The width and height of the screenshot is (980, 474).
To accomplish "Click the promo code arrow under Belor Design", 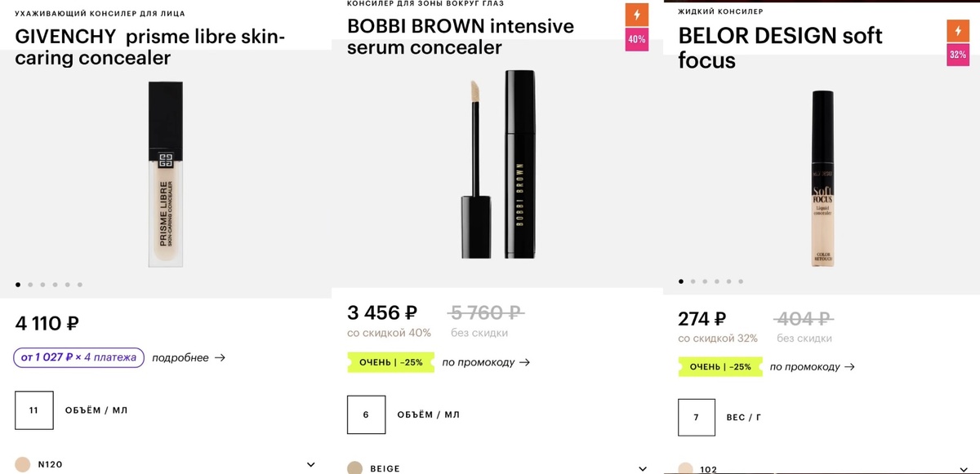I will pos(849,367).
